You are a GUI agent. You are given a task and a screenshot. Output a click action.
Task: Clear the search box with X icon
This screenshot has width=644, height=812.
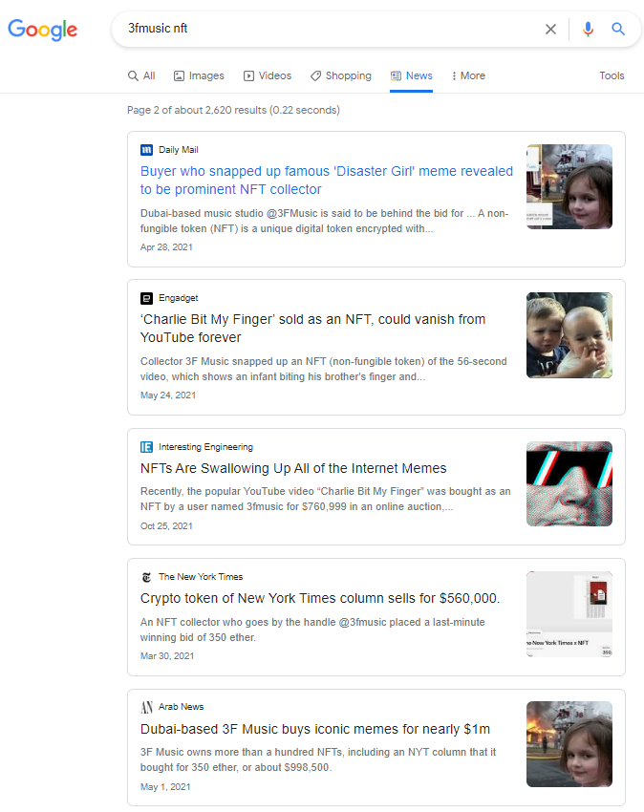point(550,29)
